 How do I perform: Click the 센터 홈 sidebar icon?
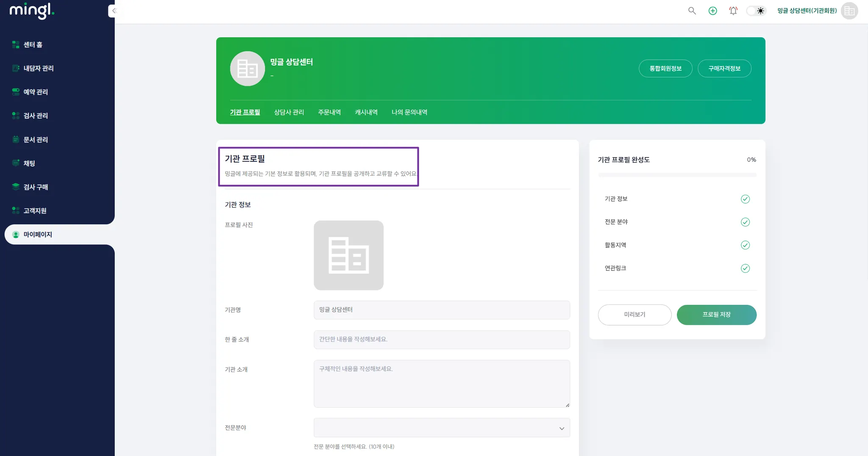click(16, 44)
